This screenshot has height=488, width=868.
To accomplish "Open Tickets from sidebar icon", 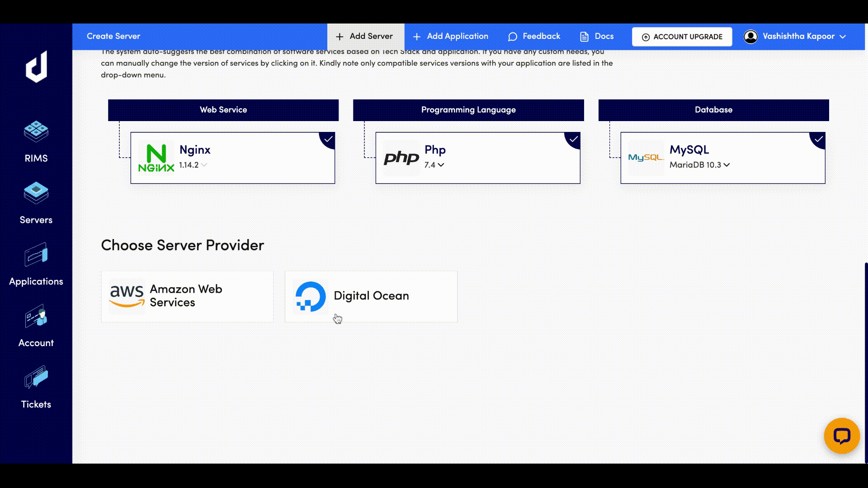I will coord(36,377).
